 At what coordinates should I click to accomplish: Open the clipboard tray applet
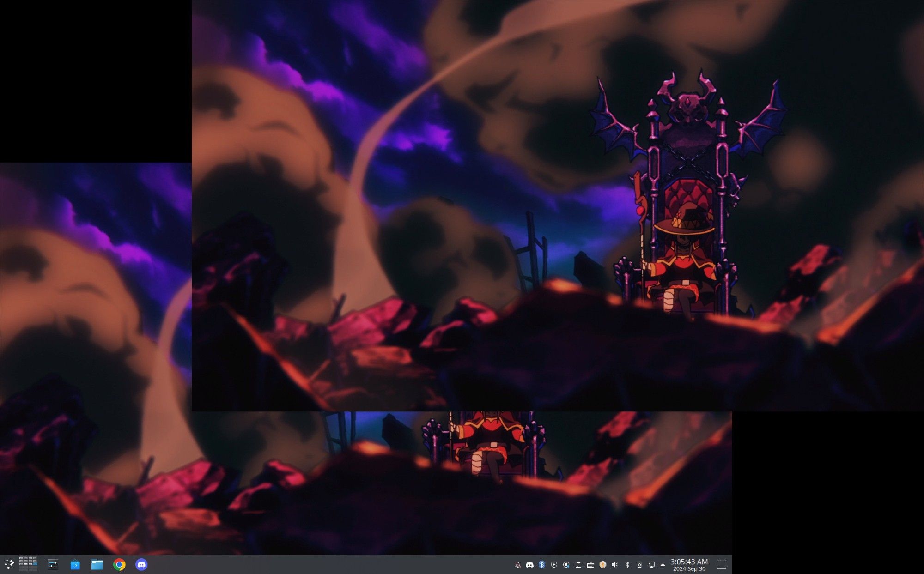point(578,564)
